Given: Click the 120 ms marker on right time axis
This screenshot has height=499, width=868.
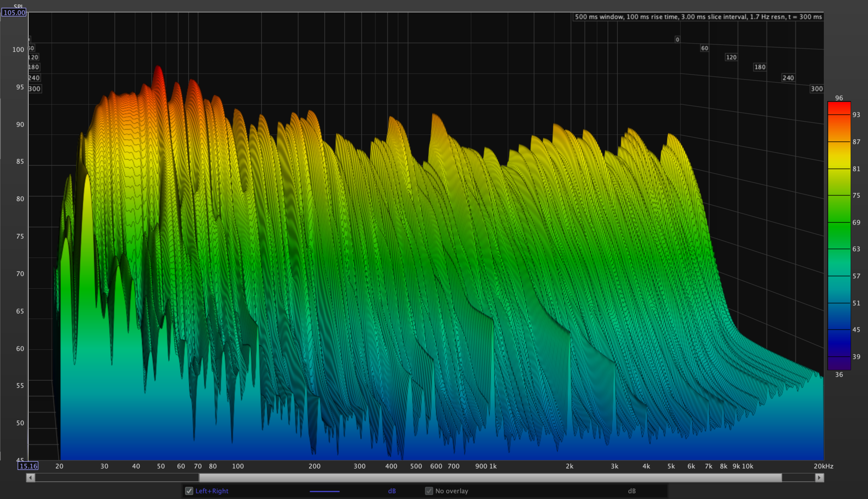Looking at the screenshot, I should tap(731, 57).
